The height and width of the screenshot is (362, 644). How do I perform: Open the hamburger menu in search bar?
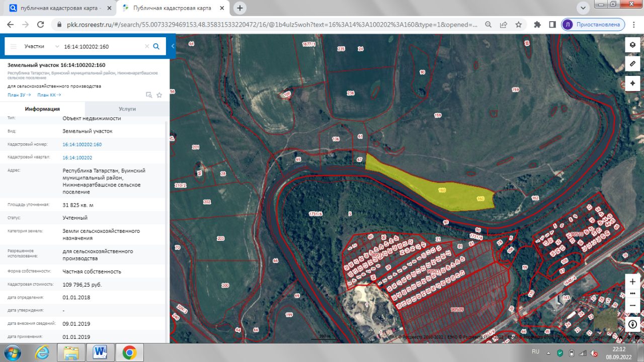click(14, 46)
